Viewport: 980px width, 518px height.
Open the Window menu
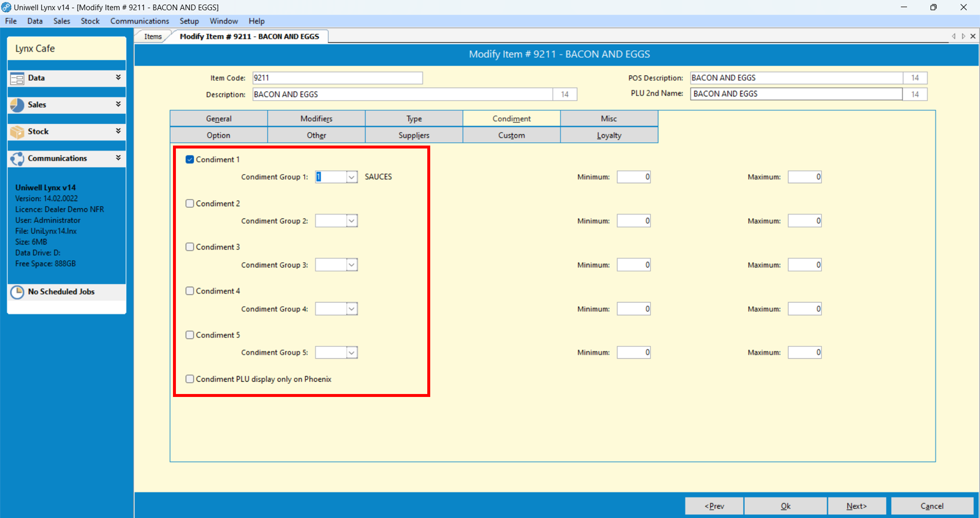(x=223, y=21)
